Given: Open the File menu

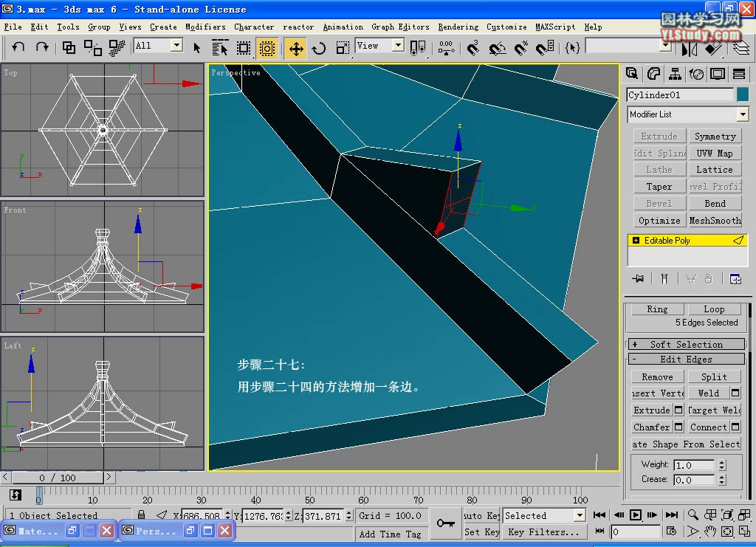Looking at the screenshot, I should click(13, 27).
